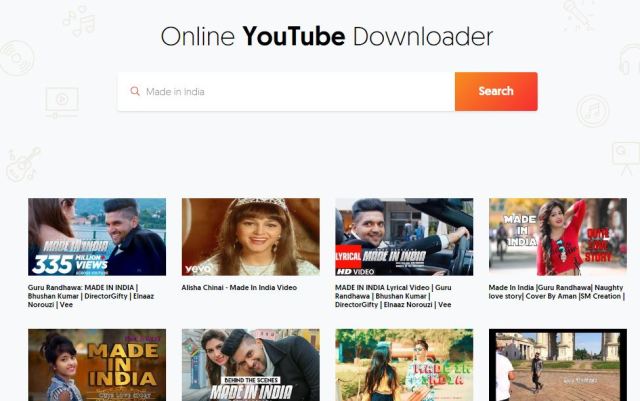Open the black-bordered street video thumbnail
This screenshot has height=401, width=640.
click(x=558, y=365)
